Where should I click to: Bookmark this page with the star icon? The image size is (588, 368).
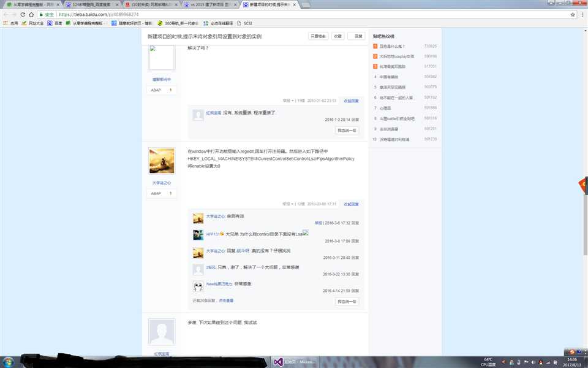point(573,15)
